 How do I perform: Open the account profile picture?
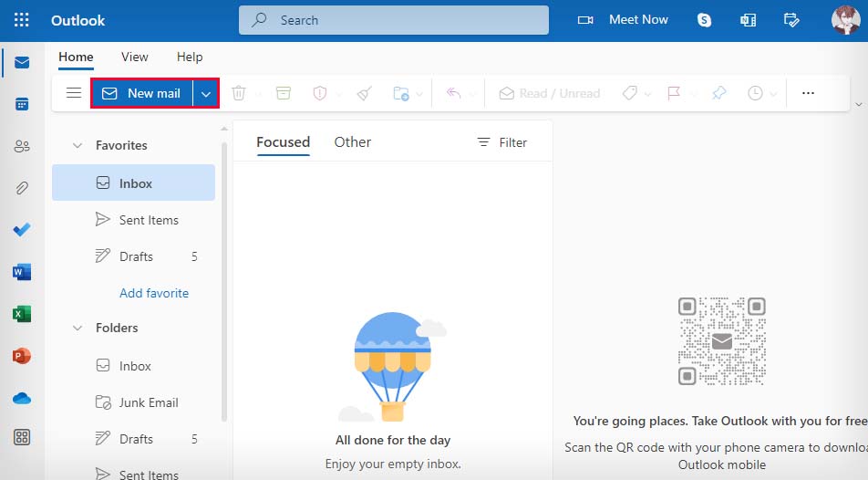845,20
